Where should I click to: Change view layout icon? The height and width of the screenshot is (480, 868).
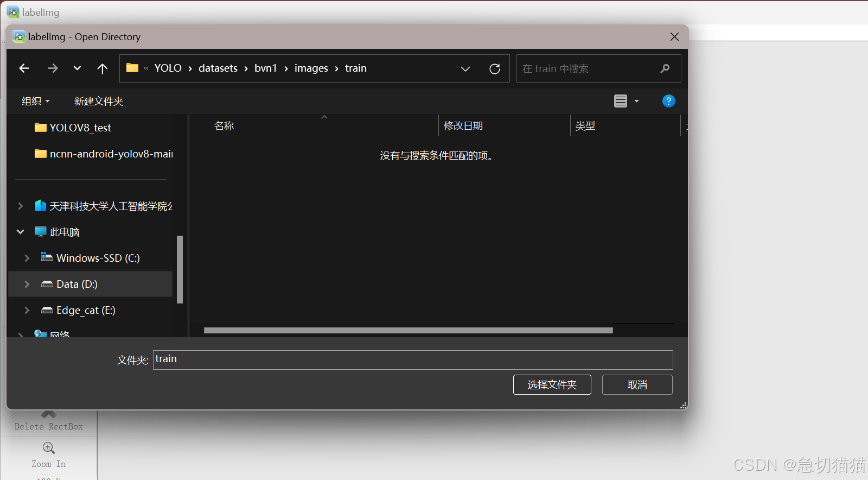pos(621,101)
